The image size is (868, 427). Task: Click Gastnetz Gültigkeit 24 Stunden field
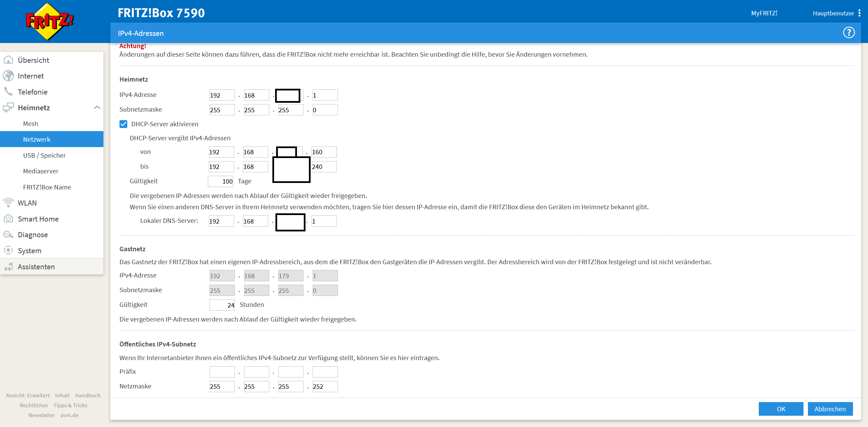click(x=222, y=305)
